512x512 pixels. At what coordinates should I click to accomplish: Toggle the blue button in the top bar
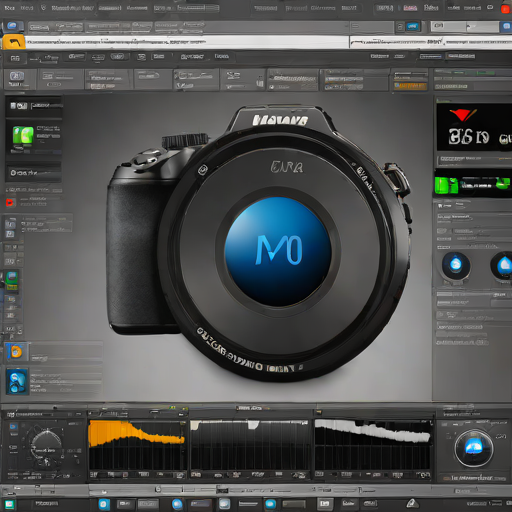tap(413, 26)
